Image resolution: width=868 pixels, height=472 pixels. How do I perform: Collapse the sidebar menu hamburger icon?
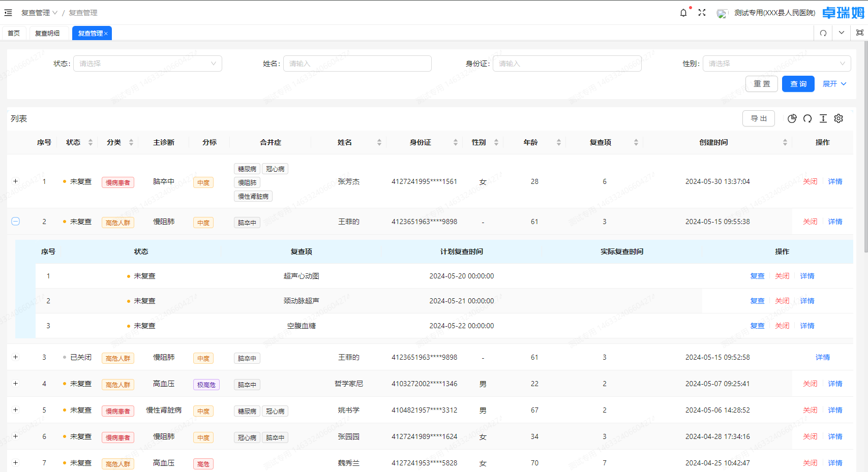click(8, 13)
